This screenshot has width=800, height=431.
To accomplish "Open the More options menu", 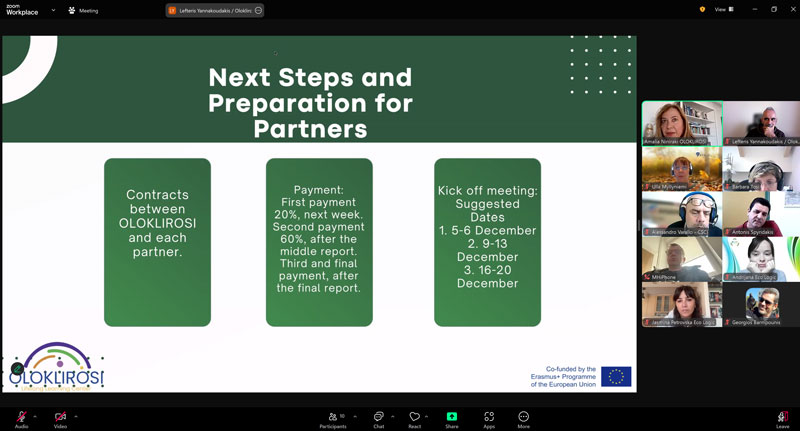I will coord(523,417).
